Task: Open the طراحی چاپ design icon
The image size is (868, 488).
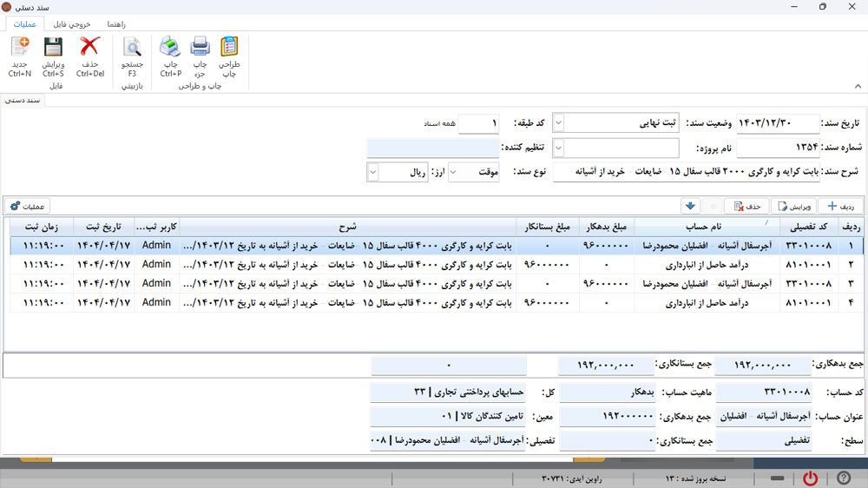Action: 229,48
